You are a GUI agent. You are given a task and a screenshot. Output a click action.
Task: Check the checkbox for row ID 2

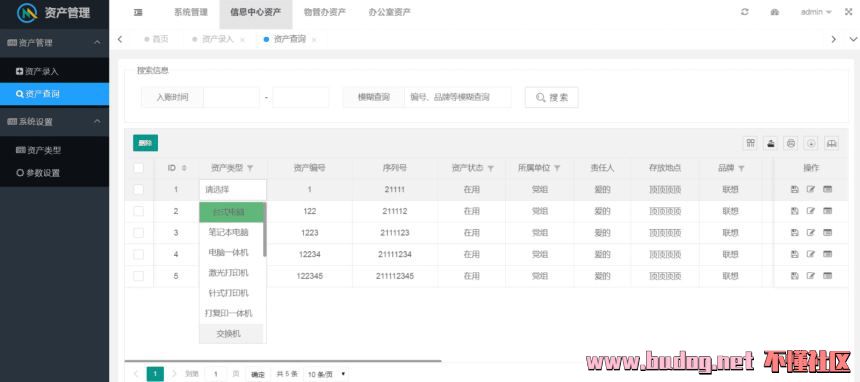(139, 211)
